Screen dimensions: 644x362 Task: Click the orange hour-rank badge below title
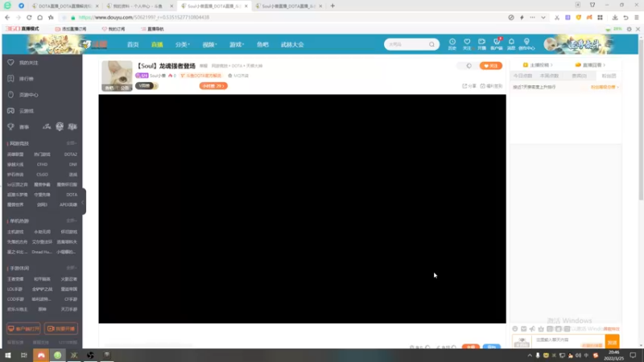tap(213, 86)
